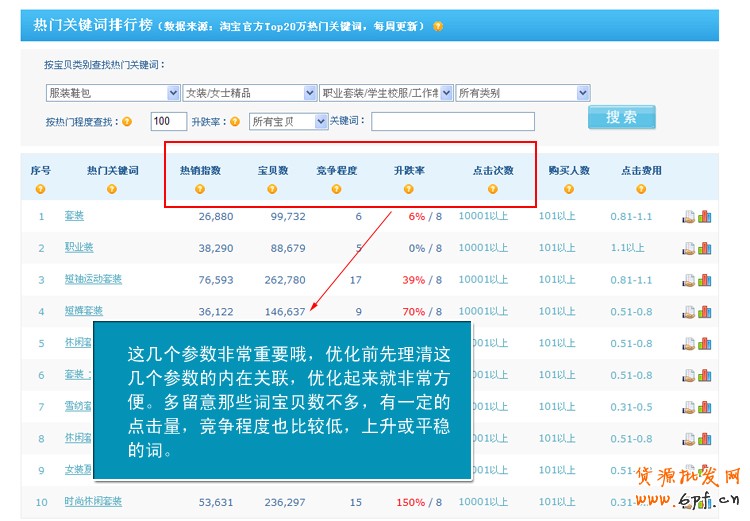Open bar chart icon for row 1 套装
The width and height of the screenshot is (750, 521).
pyautogui.click(x=705, y=216)
